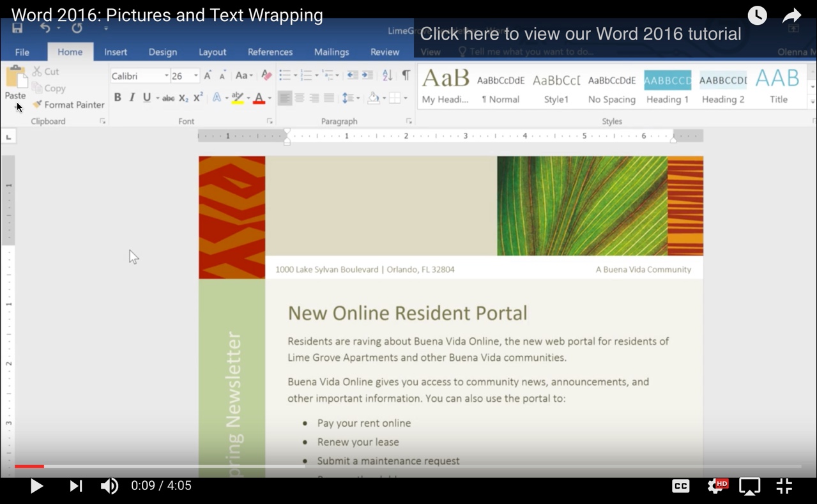Screen dimensions: 817x504
Task: Apply the Title style from gallery
Action: [x=778, y=86]
